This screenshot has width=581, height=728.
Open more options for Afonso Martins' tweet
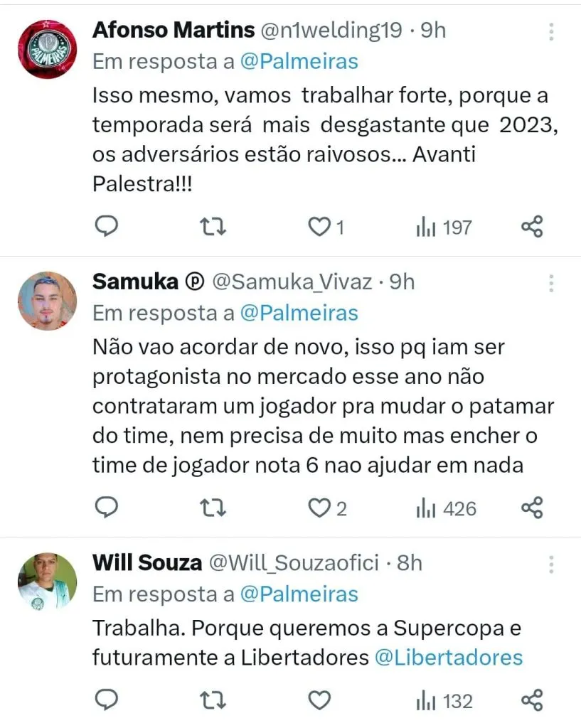[x=551, y=31]
